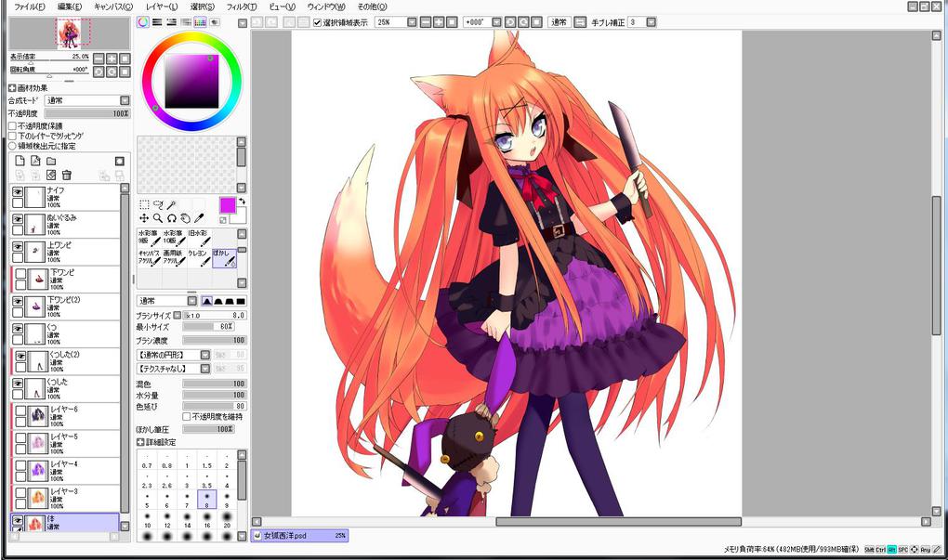The image size is (948, 560).
Task: Select the move tool
Action: click(144, 218)
